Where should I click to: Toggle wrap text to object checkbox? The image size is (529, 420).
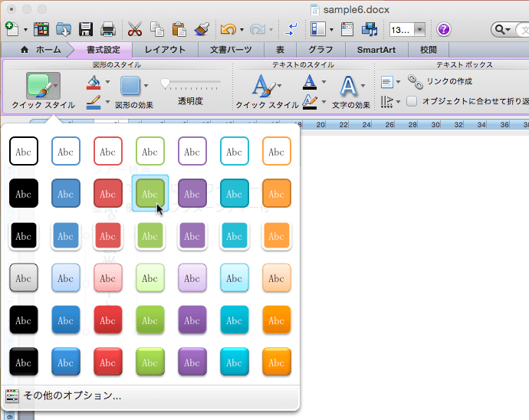[412, 101]
